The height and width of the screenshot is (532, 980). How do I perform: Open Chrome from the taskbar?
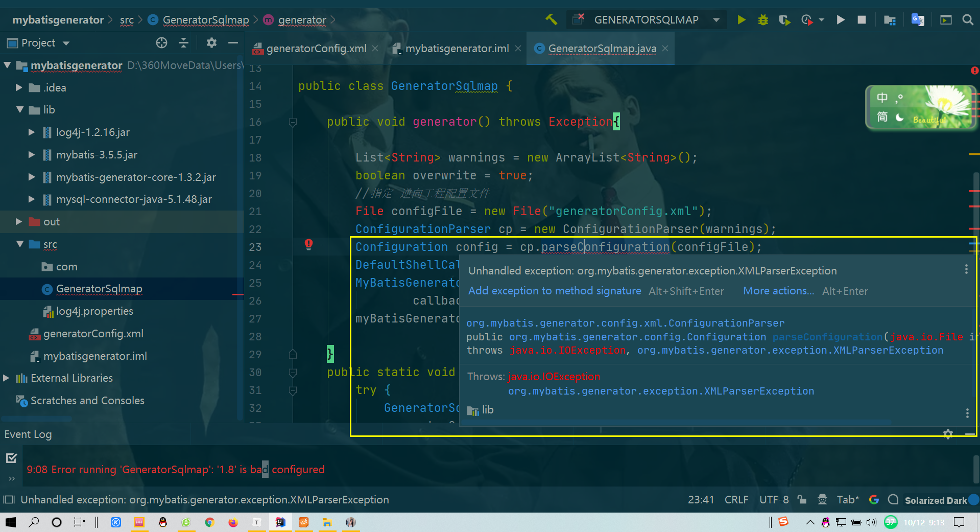point(209,522)
